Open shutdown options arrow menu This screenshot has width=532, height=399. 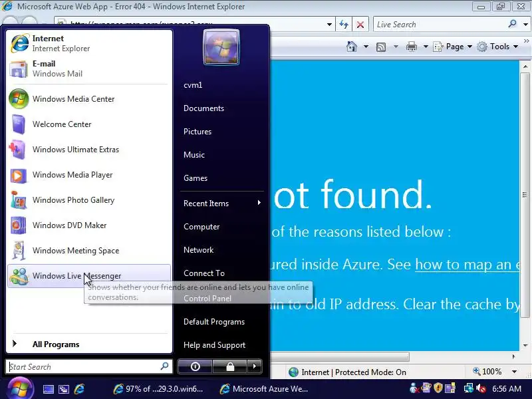pos(255,366)
